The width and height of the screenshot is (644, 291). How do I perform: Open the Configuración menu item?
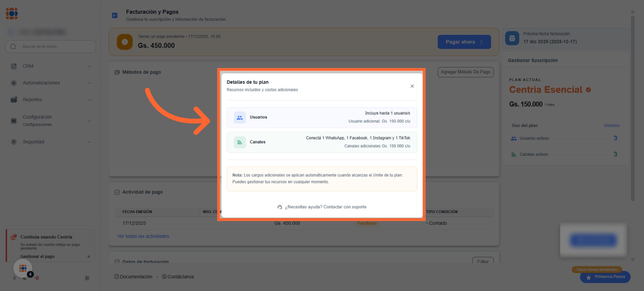[37, 117]
